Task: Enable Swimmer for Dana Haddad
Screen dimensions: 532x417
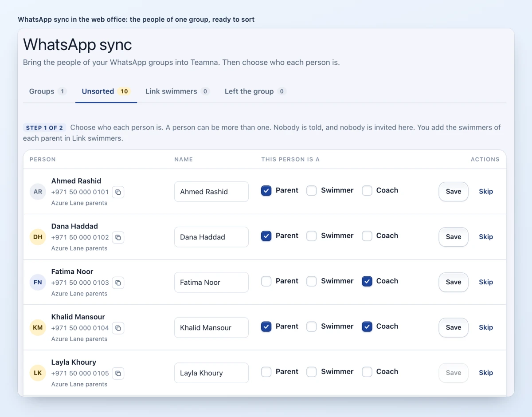Action: [x=312, y=236]
